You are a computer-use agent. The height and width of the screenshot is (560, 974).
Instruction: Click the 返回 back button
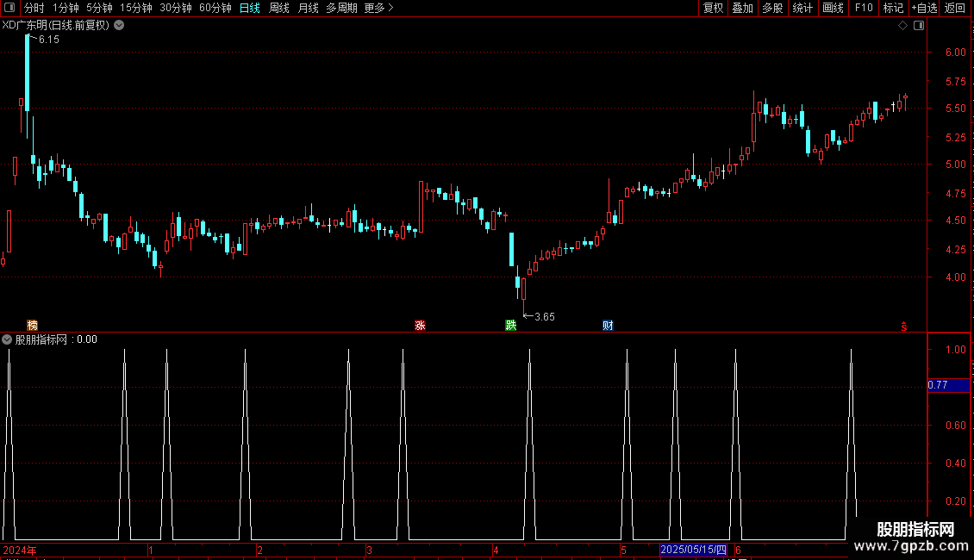tap(955, 8)
